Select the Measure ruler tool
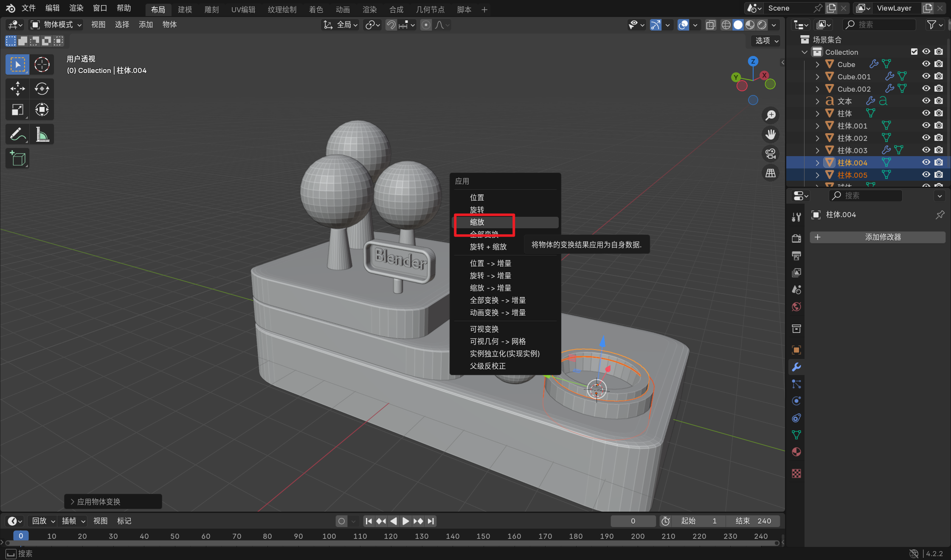Viewport: 951px width, 560px height. click(42, 134)
